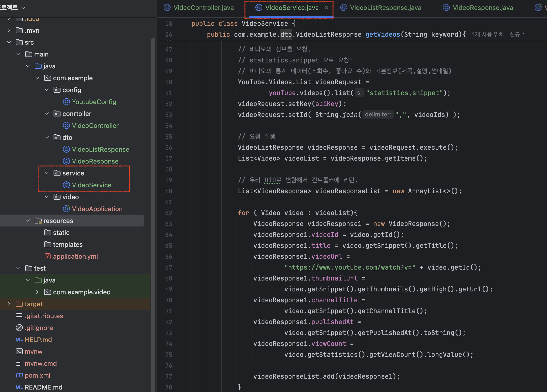547x392 pixels.
Task: Collapse the src folder
Action: tap(9, 42)
